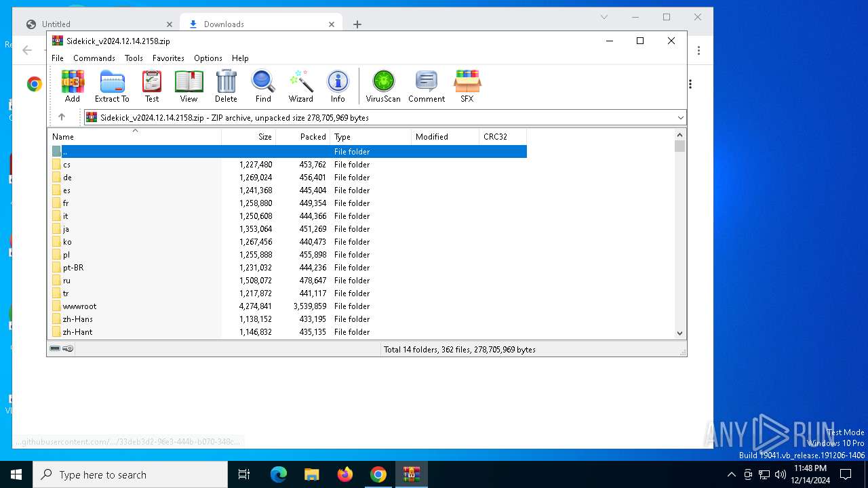
Task: Open the Help menu
Action: [240, 58]
